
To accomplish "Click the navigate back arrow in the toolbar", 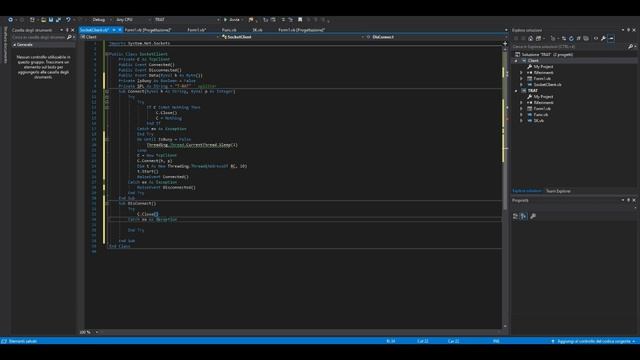I will (x=11, y=20).
